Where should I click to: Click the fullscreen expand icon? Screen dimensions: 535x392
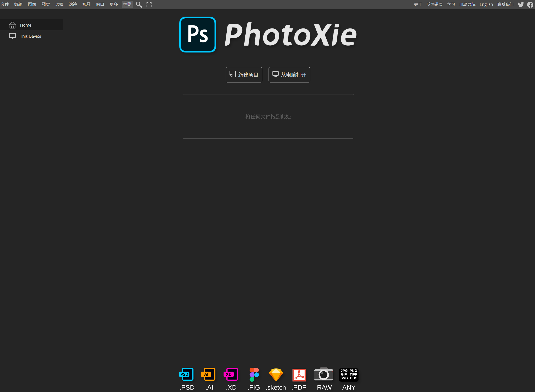149,5
